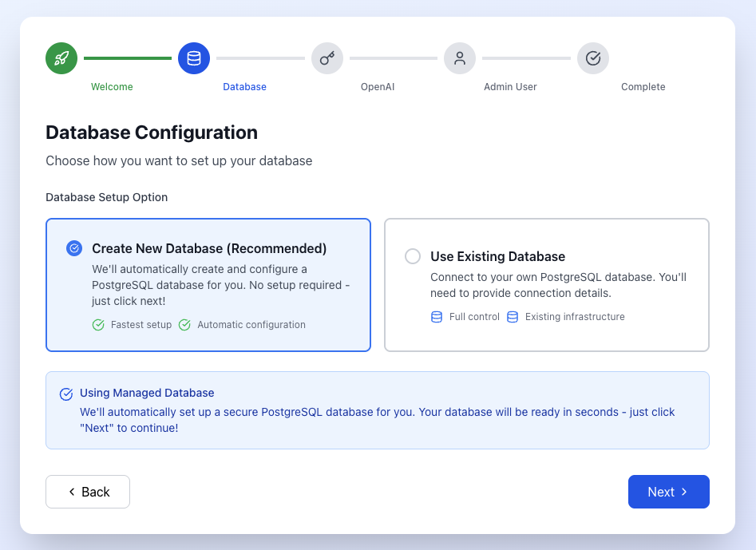Click the database icon next to Full control
Viewport: 756px width, 550px height.
click(x=436, y=317)
